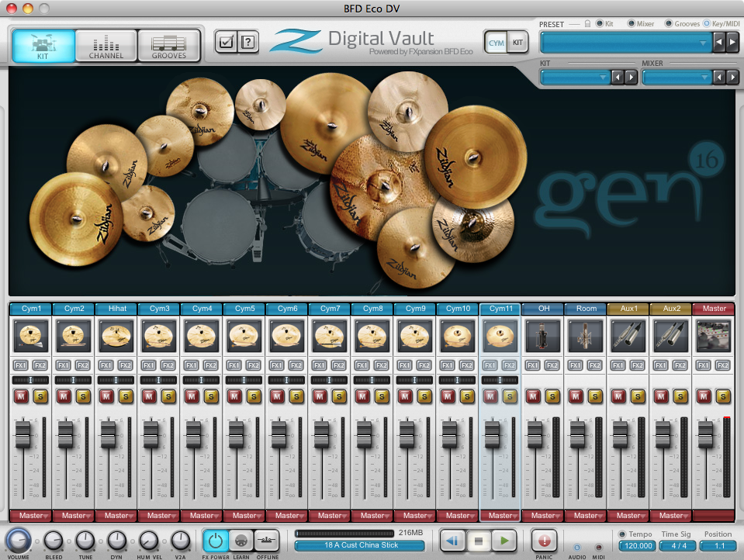Open help with the question mark icon

click(247, 42)
